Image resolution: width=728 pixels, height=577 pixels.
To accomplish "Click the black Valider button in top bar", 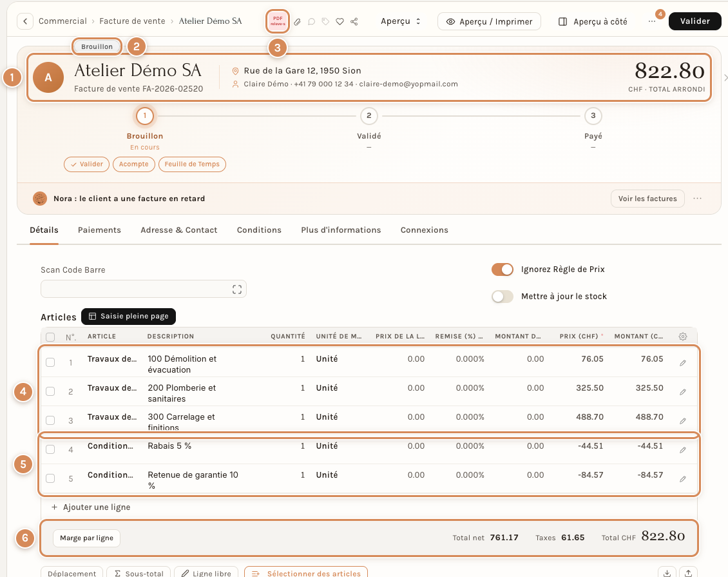I will (x=694, y=21).
